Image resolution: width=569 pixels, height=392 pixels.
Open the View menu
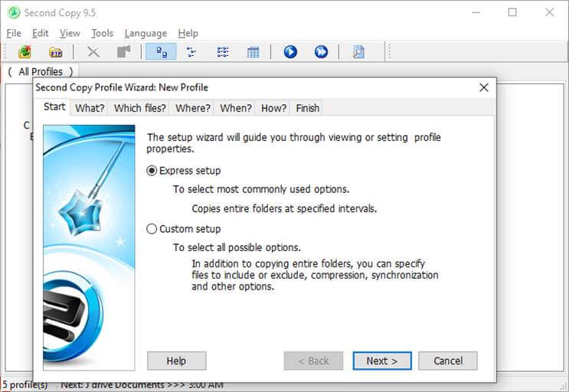click(70, 34)
